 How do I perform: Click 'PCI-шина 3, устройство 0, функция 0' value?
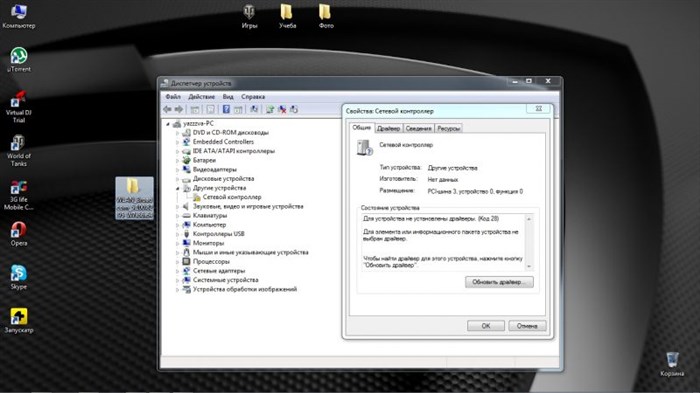[475, 192]
